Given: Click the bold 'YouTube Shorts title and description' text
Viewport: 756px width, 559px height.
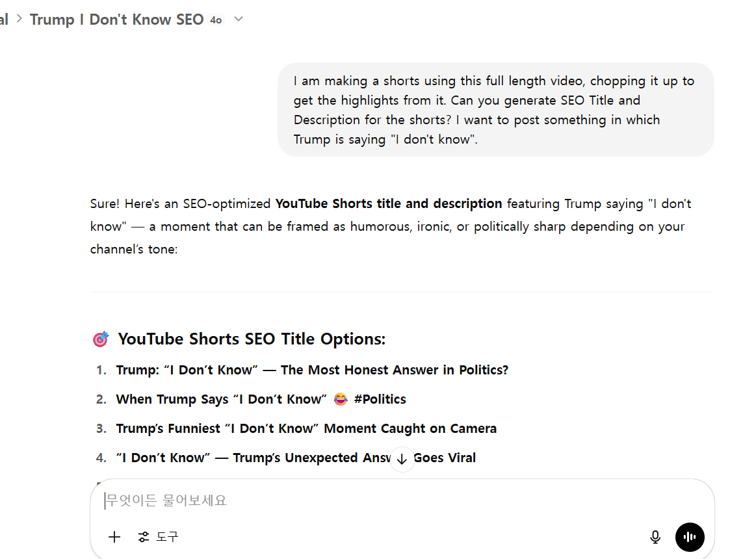Looking at the screenshot, I should [389, 203].
